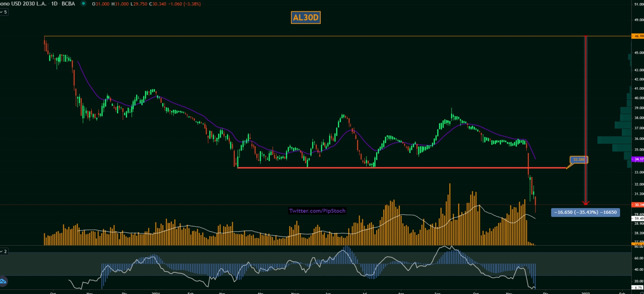Click the orange anchor point of 33.350 callout
Image resolution: width=644 pixels, height=294 pixels.
pos(567,168)
